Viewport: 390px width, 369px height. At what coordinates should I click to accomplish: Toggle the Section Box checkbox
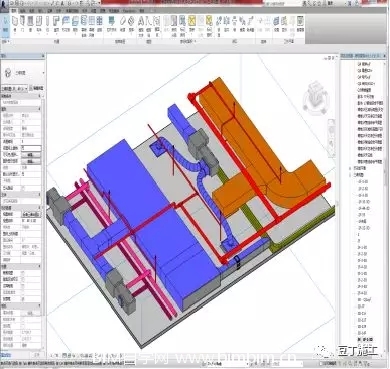point(23,299)
